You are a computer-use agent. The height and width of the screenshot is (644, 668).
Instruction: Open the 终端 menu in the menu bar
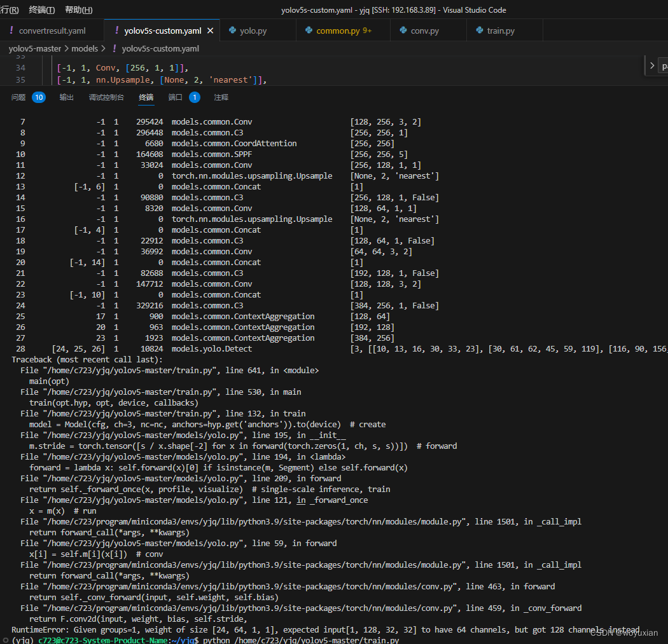[41, 10]
